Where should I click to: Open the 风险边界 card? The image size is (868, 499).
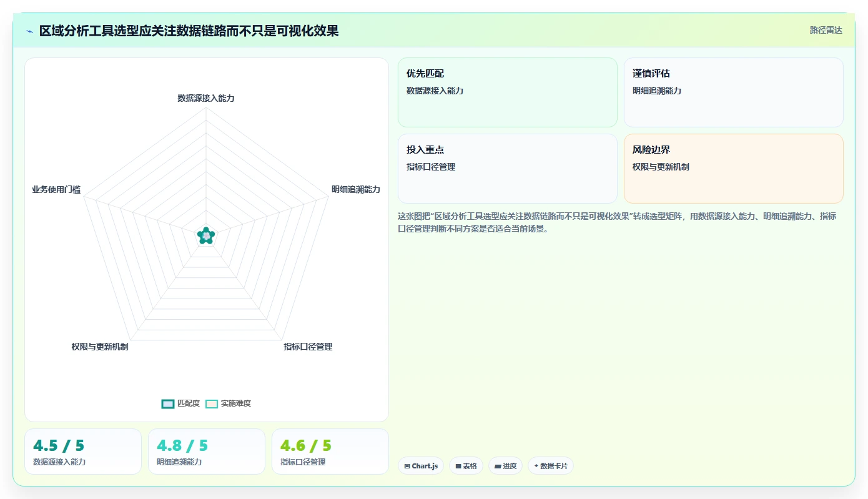pos(733,169)
